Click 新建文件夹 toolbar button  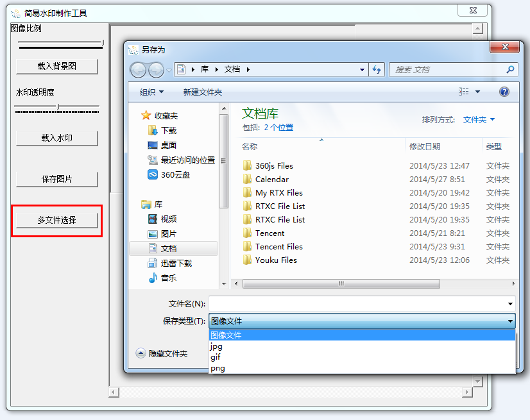[203, 92]
